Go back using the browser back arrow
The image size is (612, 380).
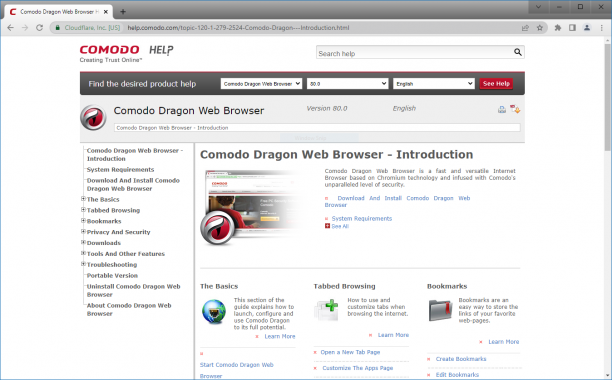pyautogui.click(x=11, y=28)
